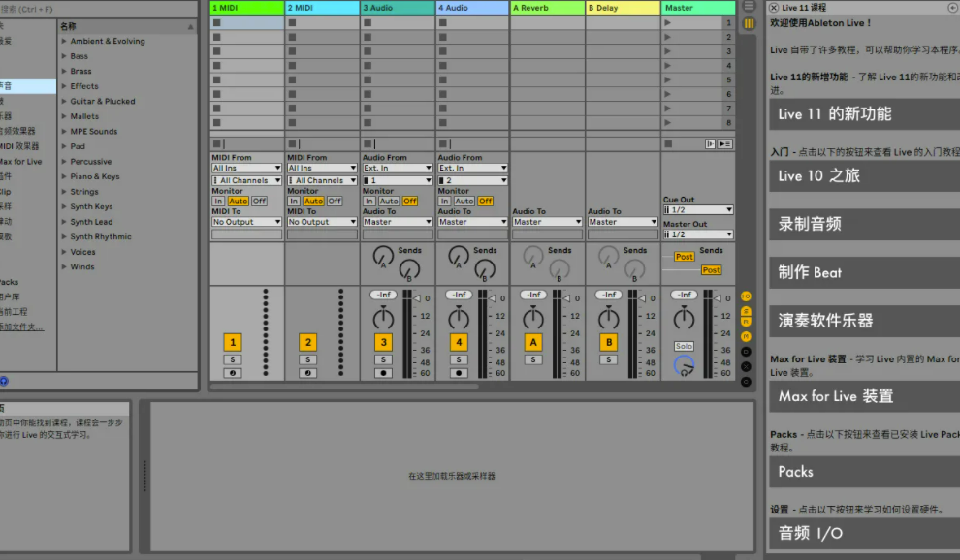Open Audio From Ext. In dropdown on 3 Audio
Screen dimensions: 960x560
click(x=398, y=168)
